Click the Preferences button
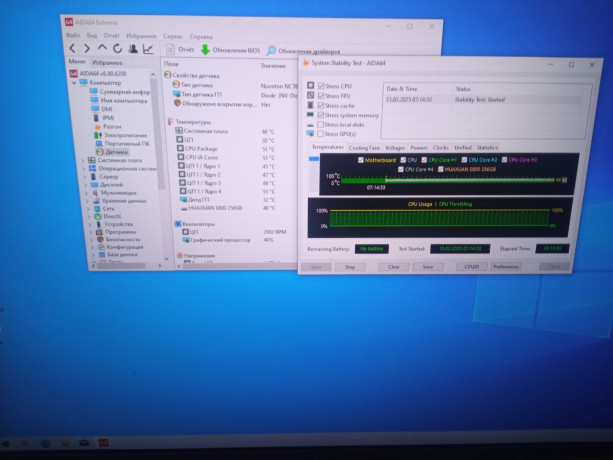 (x=505, y=267)
